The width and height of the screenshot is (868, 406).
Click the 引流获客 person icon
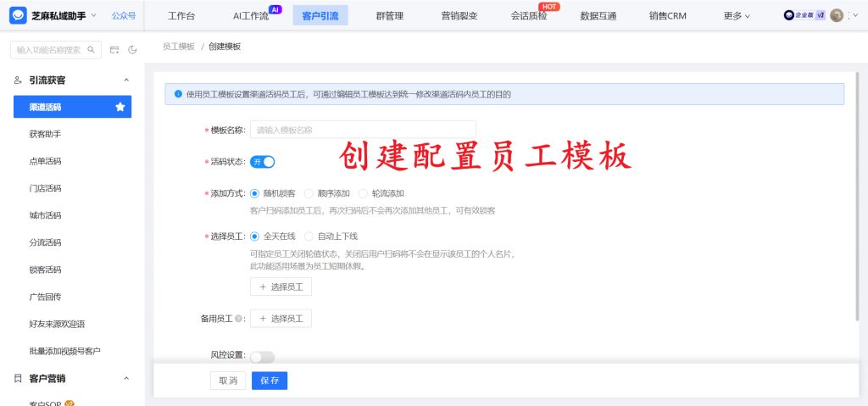click(x=19, y=81)
